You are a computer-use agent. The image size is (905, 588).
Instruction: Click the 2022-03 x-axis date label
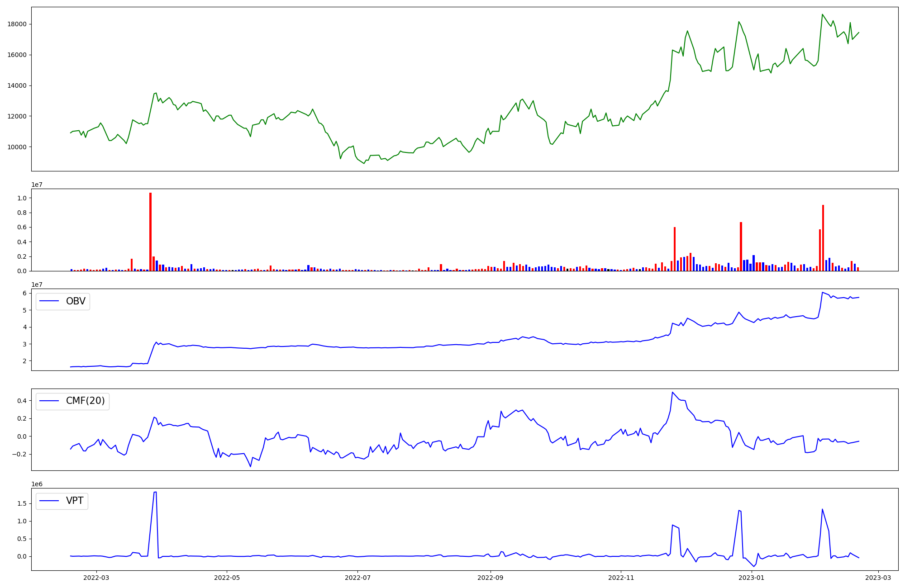[x=96, y=577]
